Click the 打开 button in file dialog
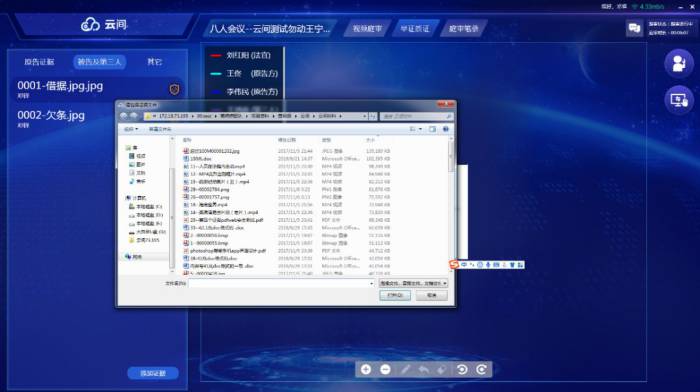The image size is (700, 392). click(x=395, y=295)
